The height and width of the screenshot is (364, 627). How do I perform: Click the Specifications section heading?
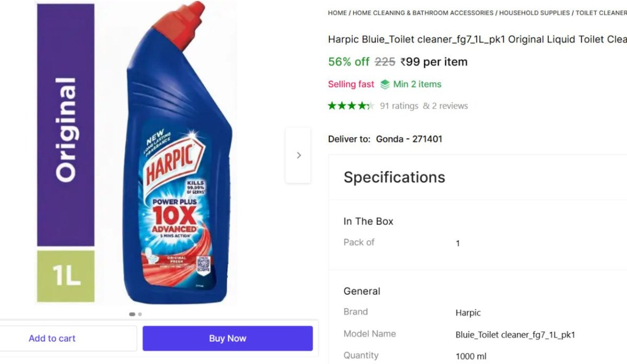(394, 177)
